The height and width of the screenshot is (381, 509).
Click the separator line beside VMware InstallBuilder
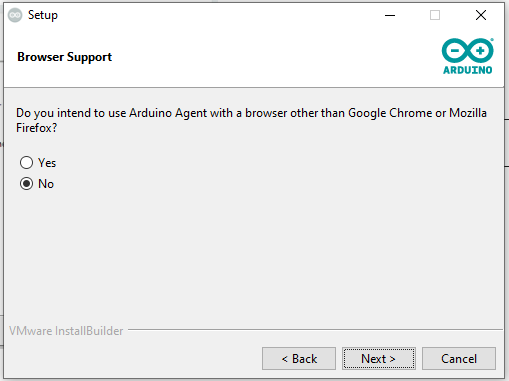pyautogui.click(x=315, y=330)
